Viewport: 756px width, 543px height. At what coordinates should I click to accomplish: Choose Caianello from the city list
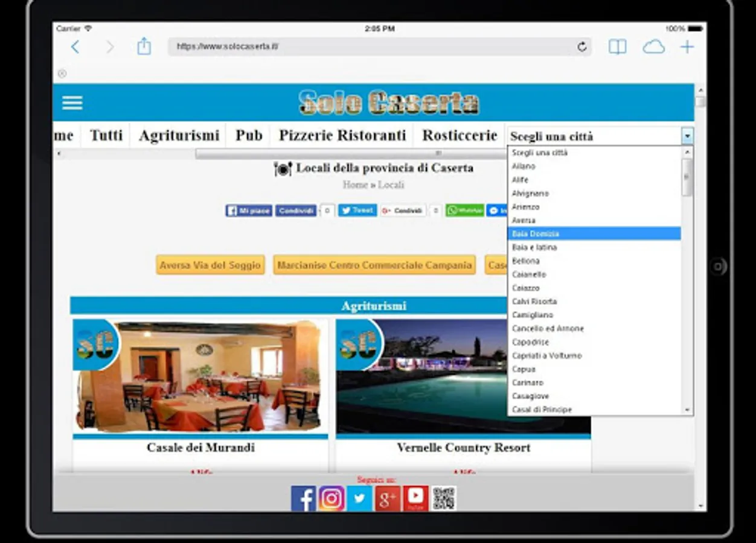coord(594,275)
